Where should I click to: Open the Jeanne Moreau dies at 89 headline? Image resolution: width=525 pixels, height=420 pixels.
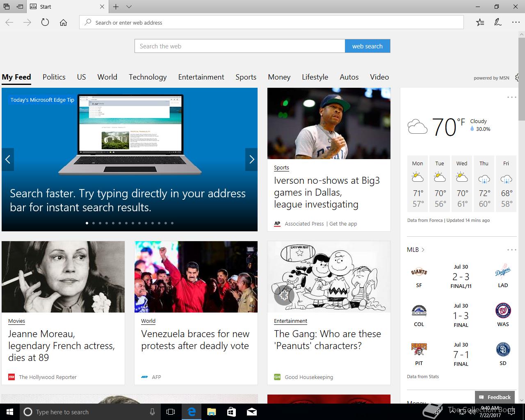tap(62, 346)
